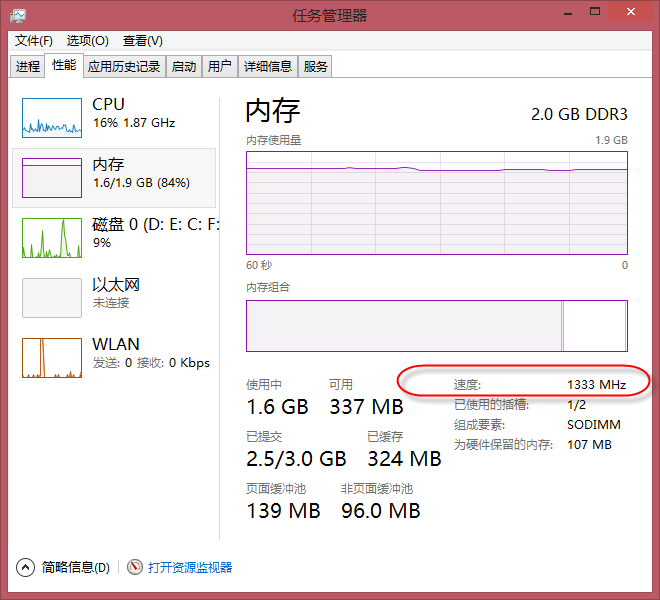The image size is (660, 600).
Task: Click the 2.0 GB DDR3 label
Action: point(579,114)
